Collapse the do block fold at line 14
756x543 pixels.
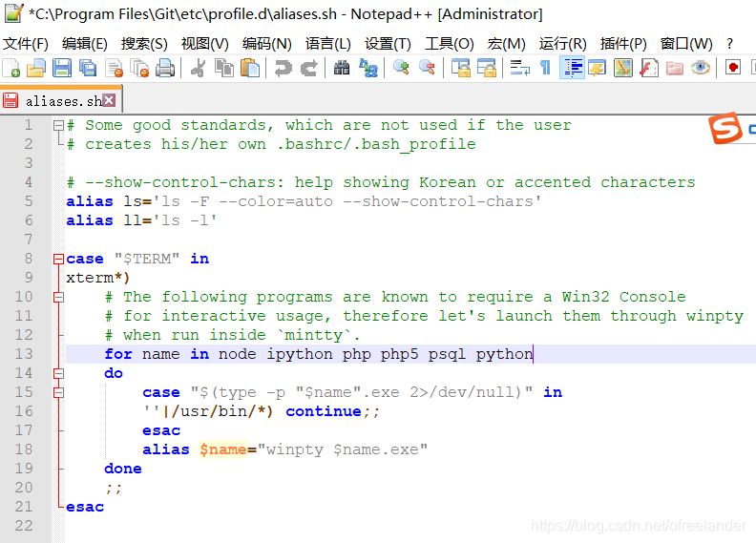coord(58,373)
